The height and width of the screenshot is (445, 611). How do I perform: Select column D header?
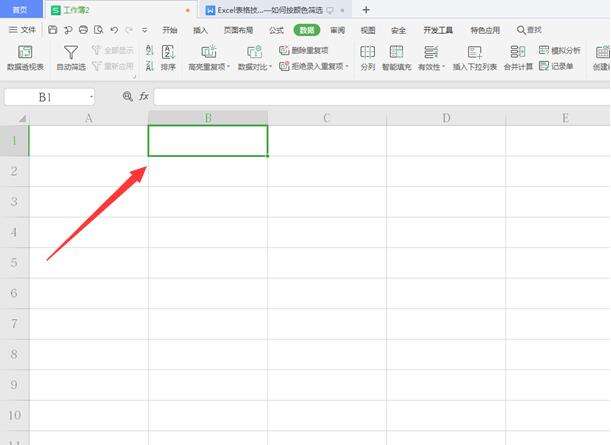446,118
